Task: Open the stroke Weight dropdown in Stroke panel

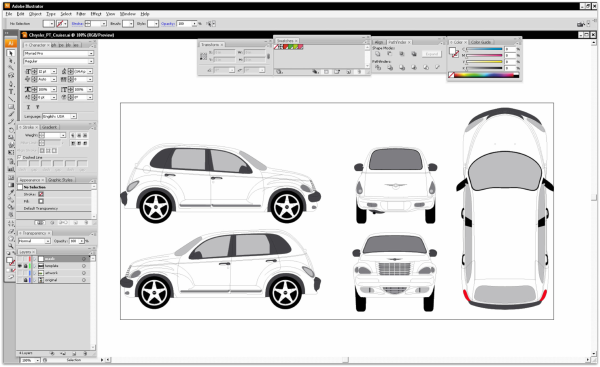Action: [x=63, y=135]
